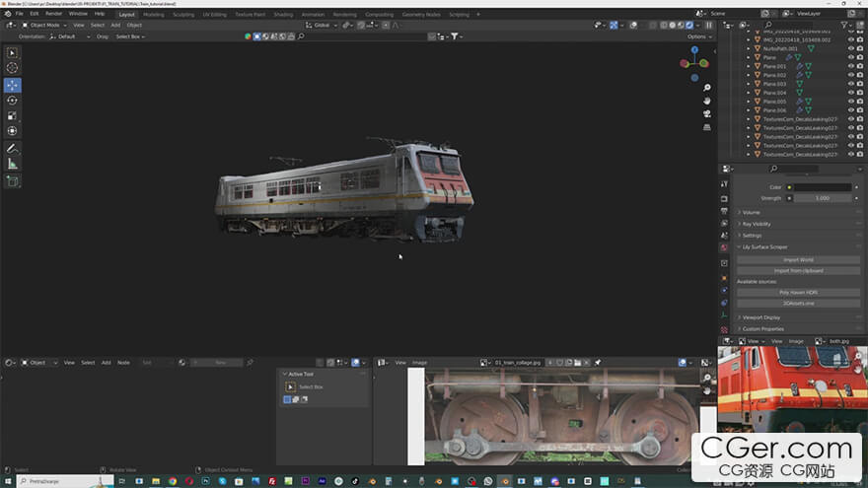Open the viewport Options button

pyautogui.click(x=699, y=36)
